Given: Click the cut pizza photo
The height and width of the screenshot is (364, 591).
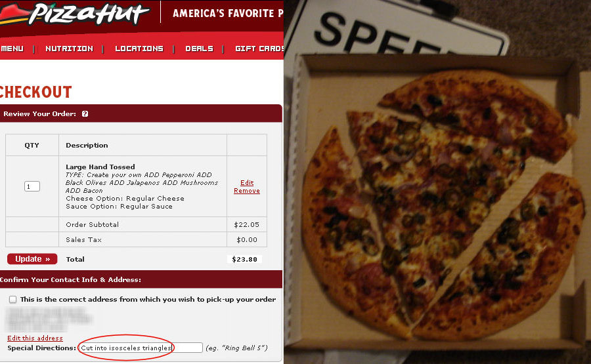Looking at the screenshot, I should click(x=437, y=182).
